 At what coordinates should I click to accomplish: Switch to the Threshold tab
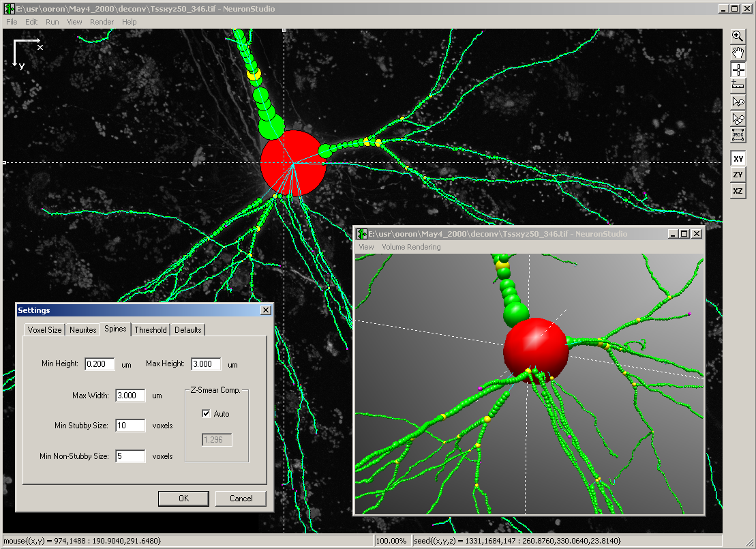[151, 330]
